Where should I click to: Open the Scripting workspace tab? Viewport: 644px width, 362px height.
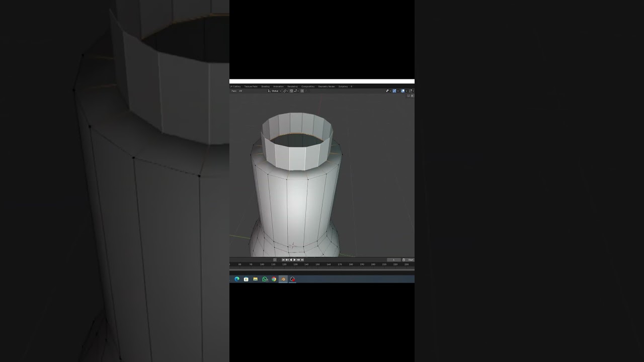pos(343,86)
